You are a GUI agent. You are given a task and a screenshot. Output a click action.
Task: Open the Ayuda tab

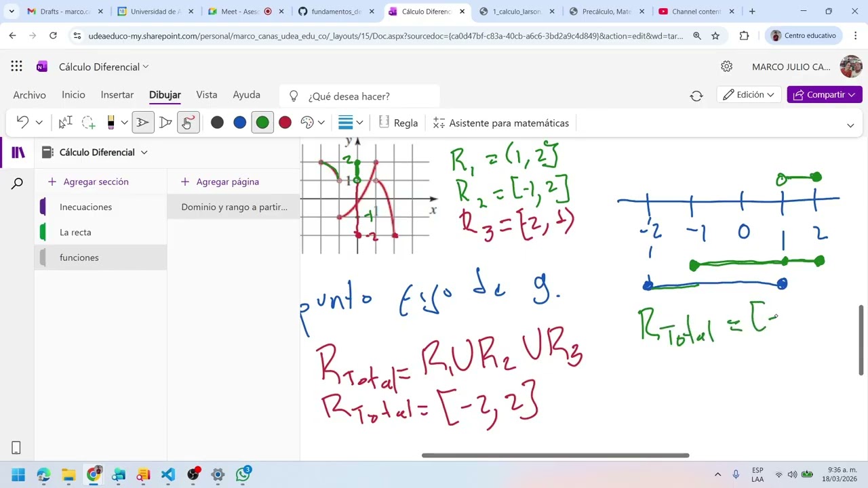pos(247,95)
